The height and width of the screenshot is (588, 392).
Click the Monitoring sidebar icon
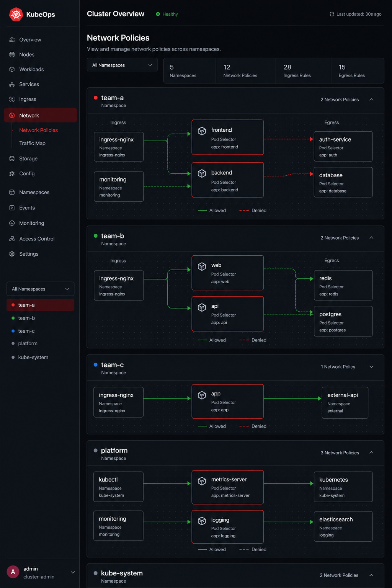[x=12, y=223]
